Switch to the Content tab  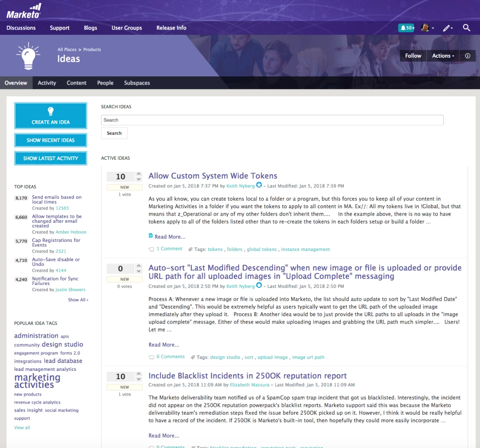tap(76, 83)
